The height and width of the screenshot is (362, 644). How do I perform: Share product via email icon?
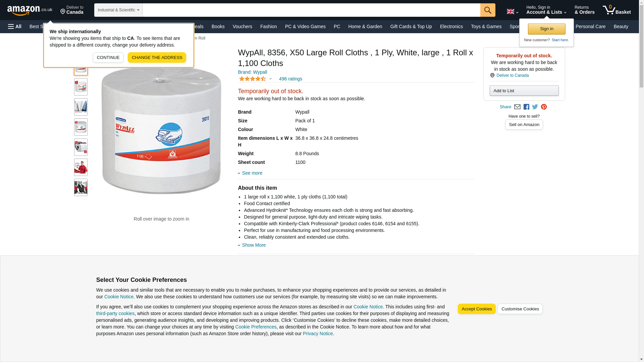(517, 107)
